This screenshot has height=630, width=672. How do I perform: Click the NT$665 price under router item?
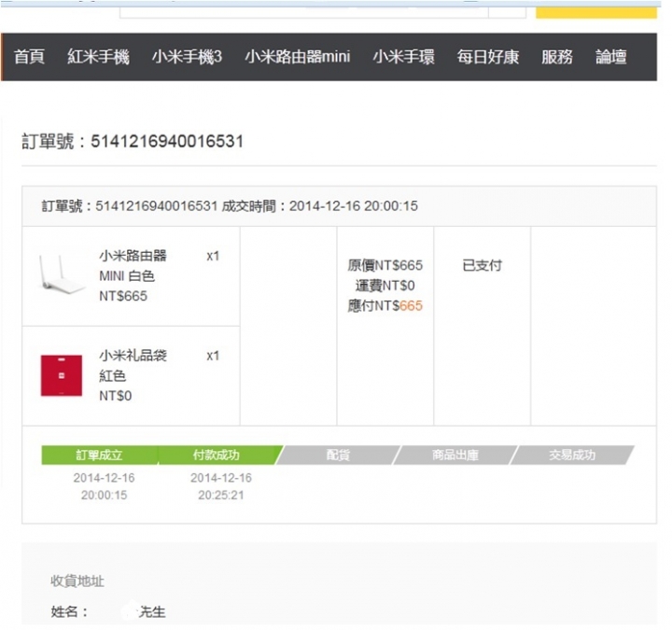pyautogui.click(x=123, y=296)
